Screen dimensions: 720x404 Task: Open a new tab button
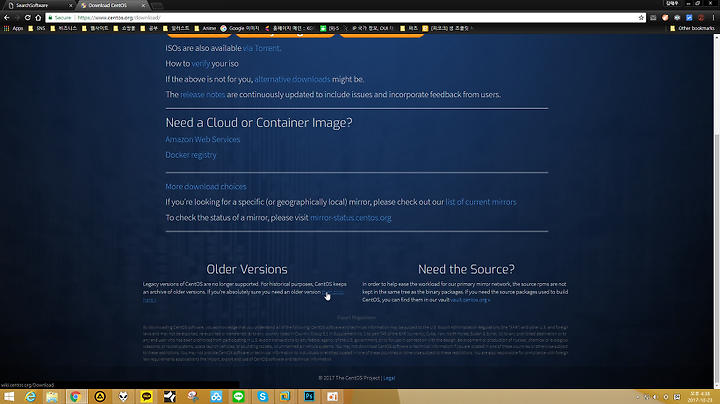157,6
